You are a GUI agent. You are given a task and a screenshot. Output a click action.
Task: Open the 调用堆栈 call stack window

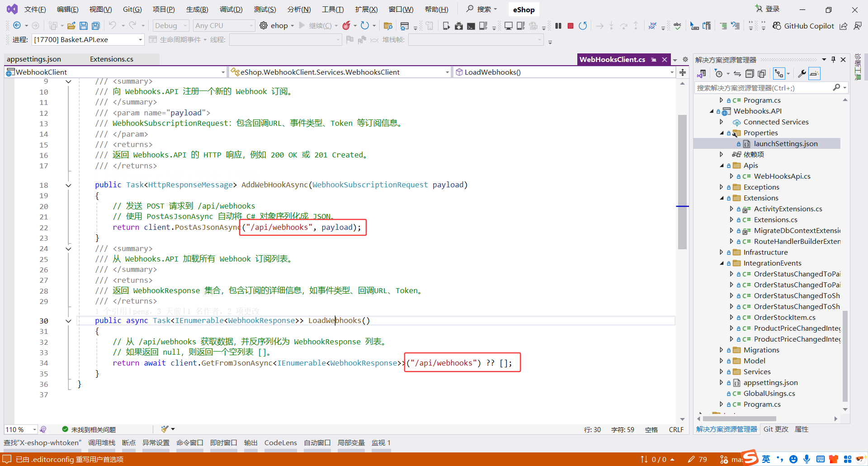click(x=102, y=443)
